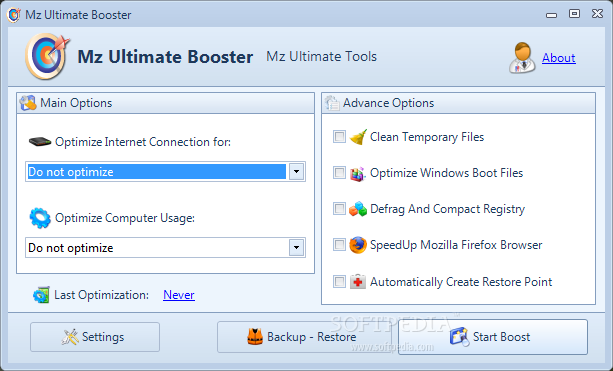Tick Optimize Windows Boot Files checkbox
This screenshot has width=613, height=371.
click(339, 173)
